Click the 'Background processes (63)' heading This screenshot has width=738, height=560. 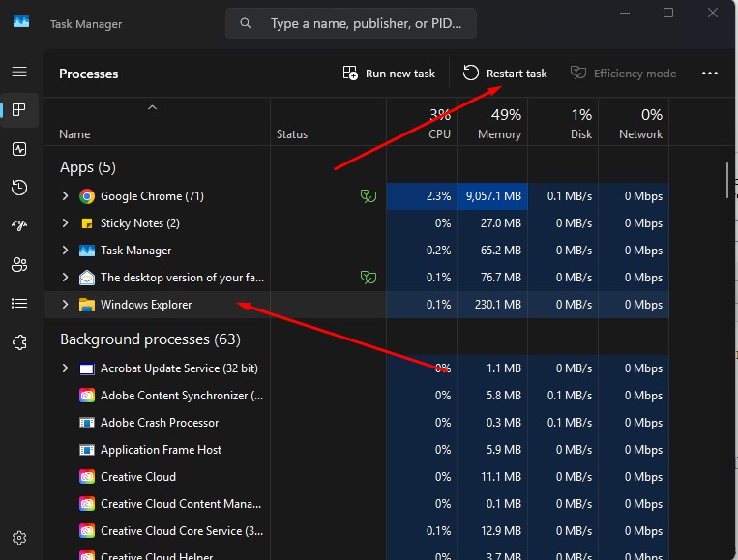tap(150, 339)
